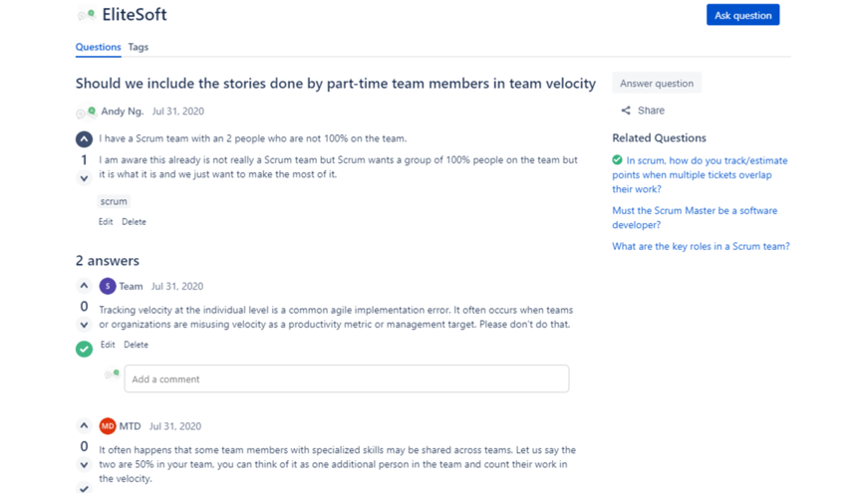Delete the Team answer
The height and width of the screenshot is (493, 868).
(136, 345)
